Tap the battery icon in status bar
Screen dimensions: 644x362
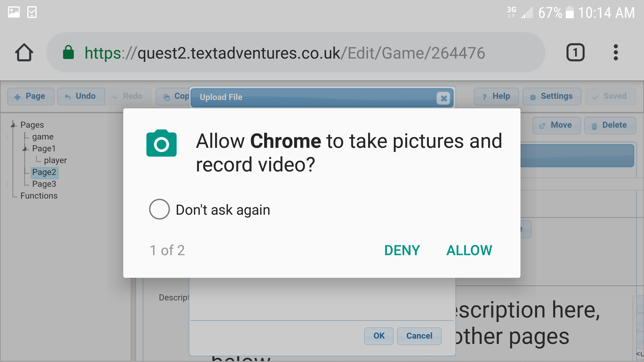tap(570, 12)
